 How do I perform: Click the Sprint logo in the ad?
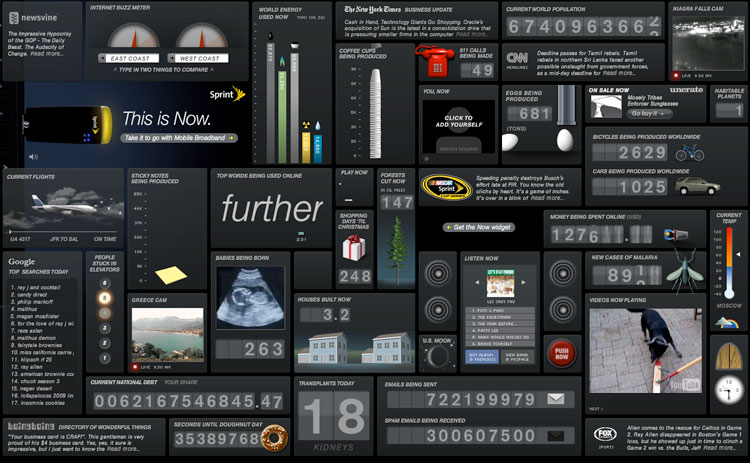[227, 94]
